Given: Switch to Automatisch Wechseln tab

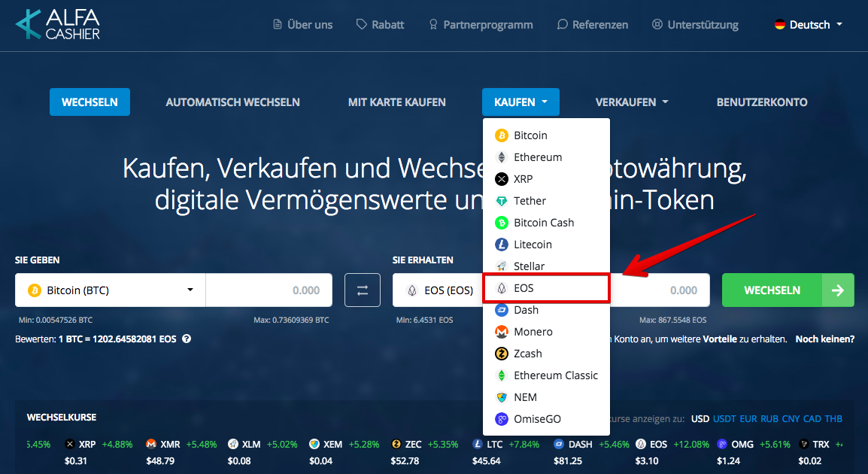Looking at the screenshot, I should 232,102.
